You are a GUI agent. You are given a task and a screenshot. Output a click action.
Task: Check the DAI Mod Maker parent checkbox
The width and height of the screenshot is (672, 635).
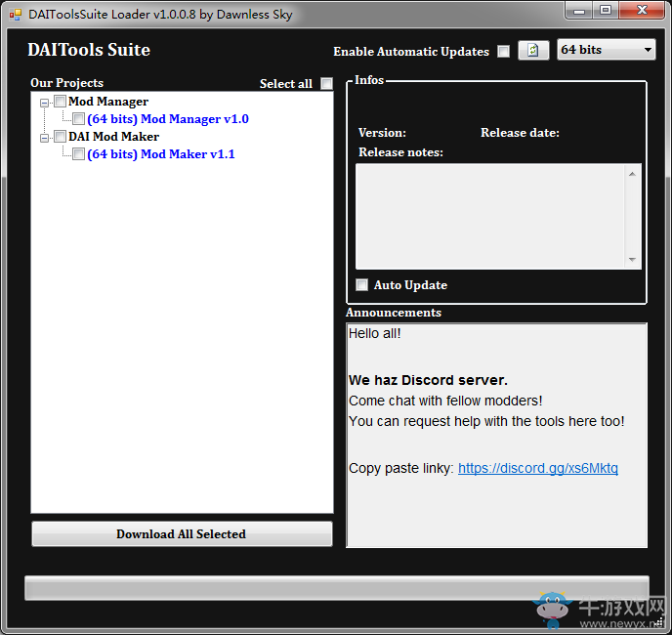60,137
